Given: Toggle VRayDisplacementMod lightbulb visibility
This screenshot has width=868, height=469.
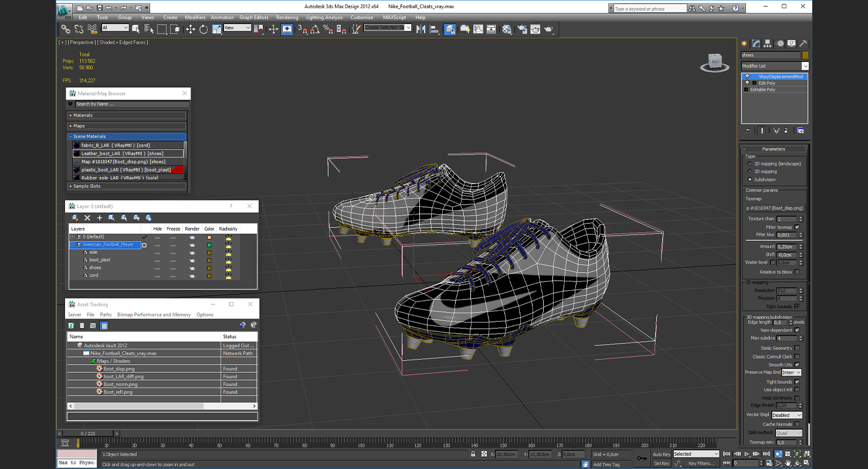Looking at the screenshot, I should (747, 77).
